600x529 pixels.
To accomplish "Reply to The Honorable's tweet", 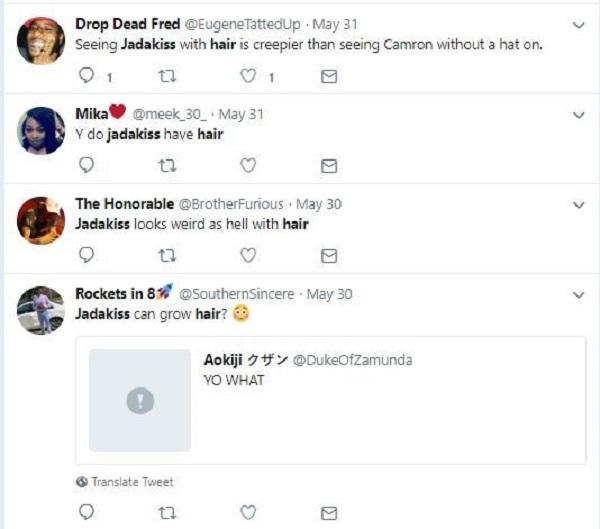I will pyautogui.click(x=86, y=255).
